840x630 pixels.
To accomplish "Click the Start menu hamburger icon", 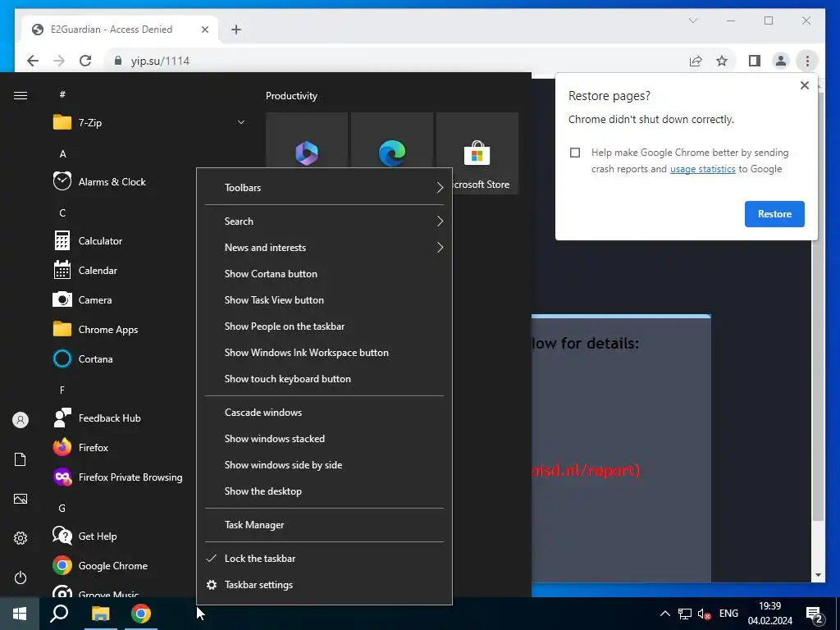I will (21, 95).
